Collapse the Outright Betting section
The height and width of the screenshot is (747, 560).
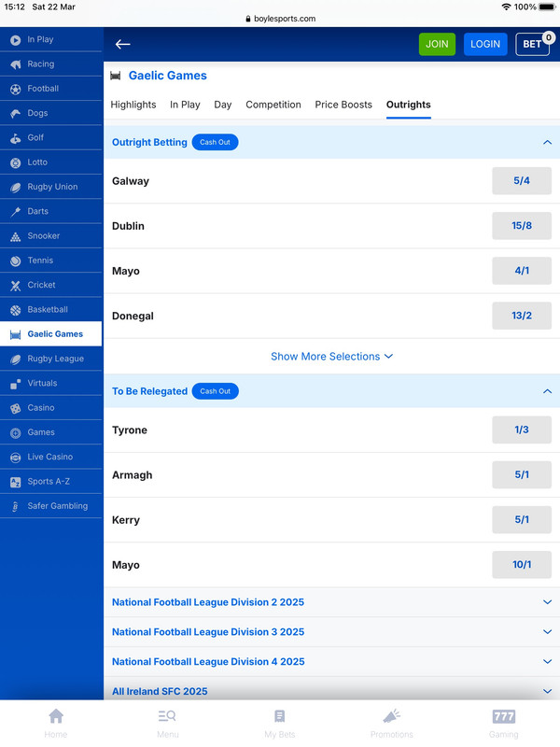547,143
